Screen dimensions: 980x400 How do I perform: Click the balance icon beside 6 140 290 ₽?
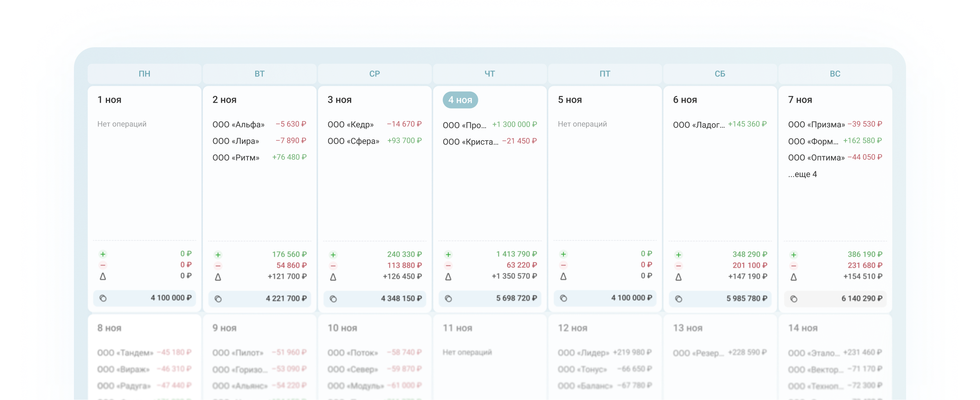click(x=794, y=299)
